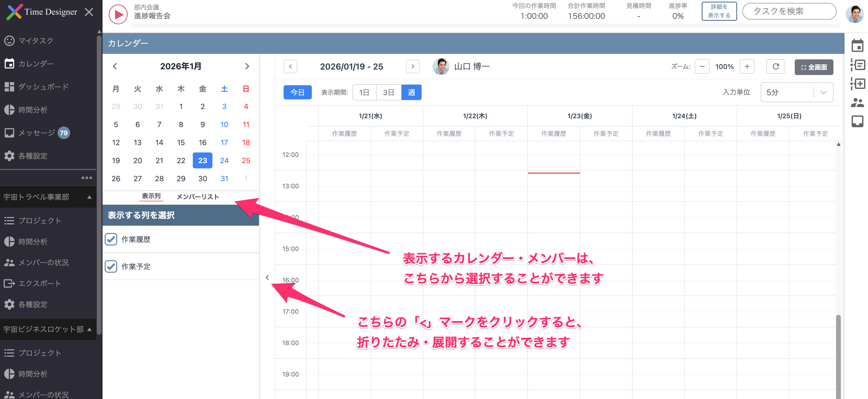Collapse 宇宙トラベル事業部 section
The height and width of the screenshot is (399, 868).
click(x=89, y=197)
